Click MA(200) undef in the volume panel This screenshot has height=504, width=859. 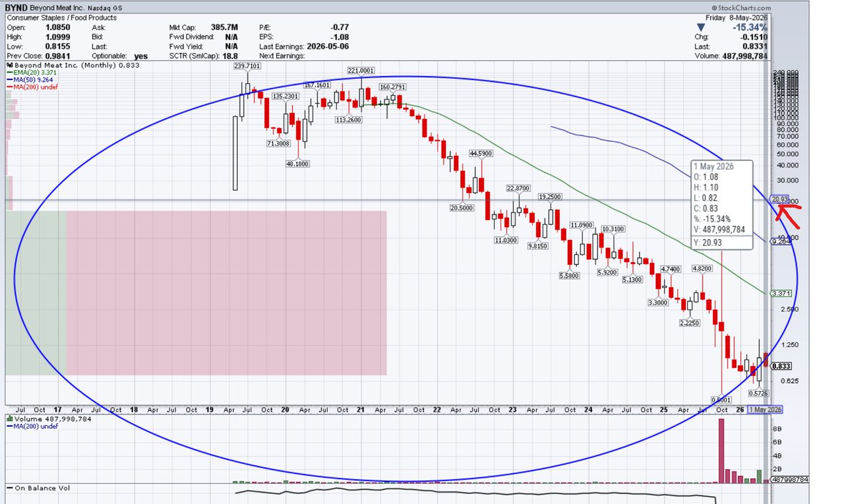pos(31,427)
